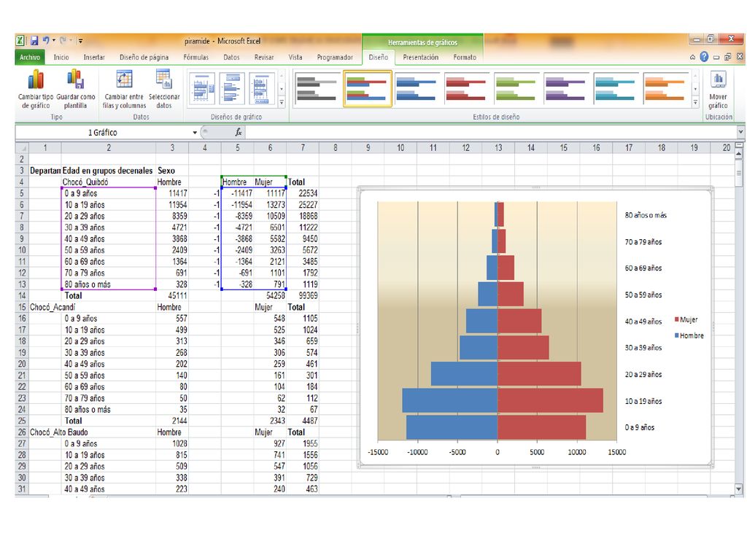Switch to the Vista tab
The width and height of the screenshot is (747, 560).
[x=295, y=57]
